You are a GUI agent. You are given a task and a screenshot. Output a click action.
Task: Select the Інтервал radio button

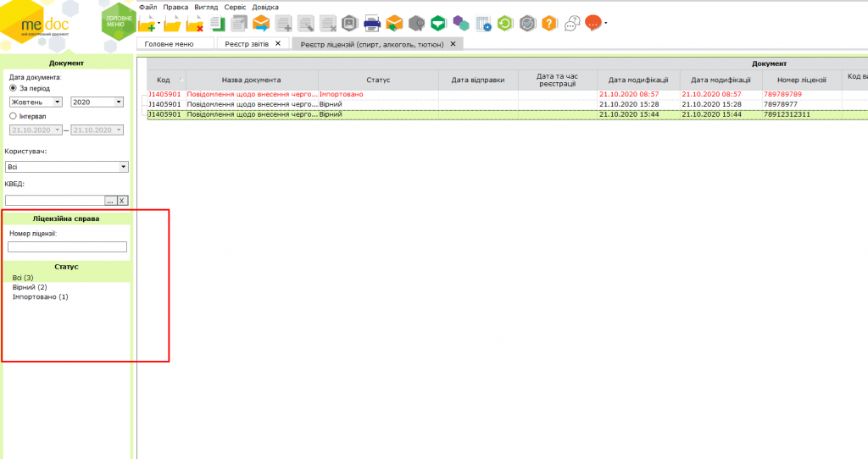(x=13, y=116)
